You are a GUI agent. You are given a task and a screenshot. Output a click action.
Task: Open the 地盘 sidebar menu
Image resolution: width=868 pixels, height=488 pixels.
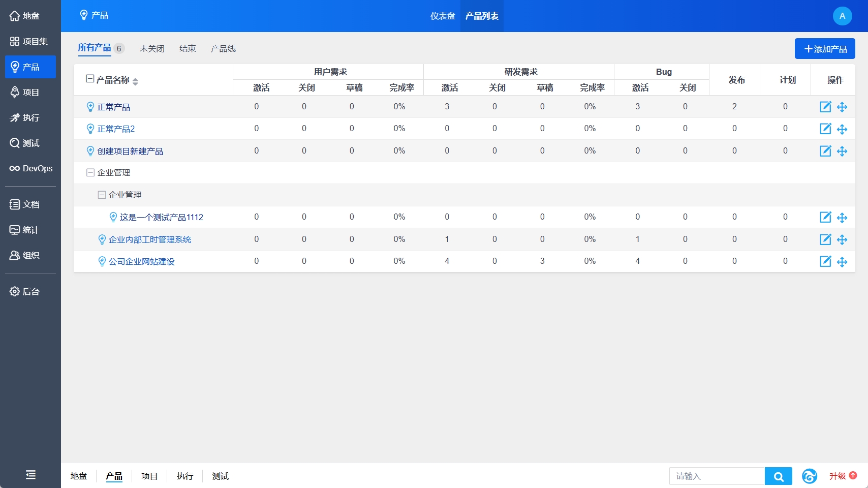(30, 16)
